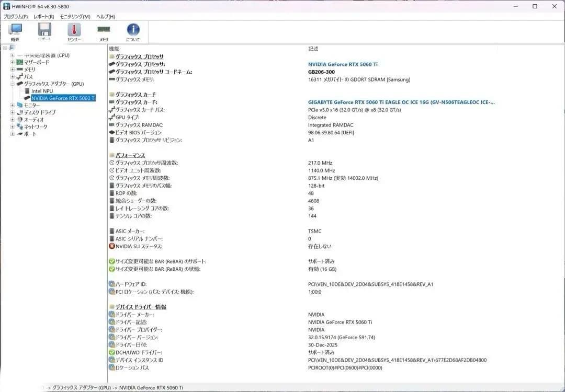Viewport: 565px width, 392px height.
Task: Click the 30-Dec-2025 driver date value
Action: point(323,345)
